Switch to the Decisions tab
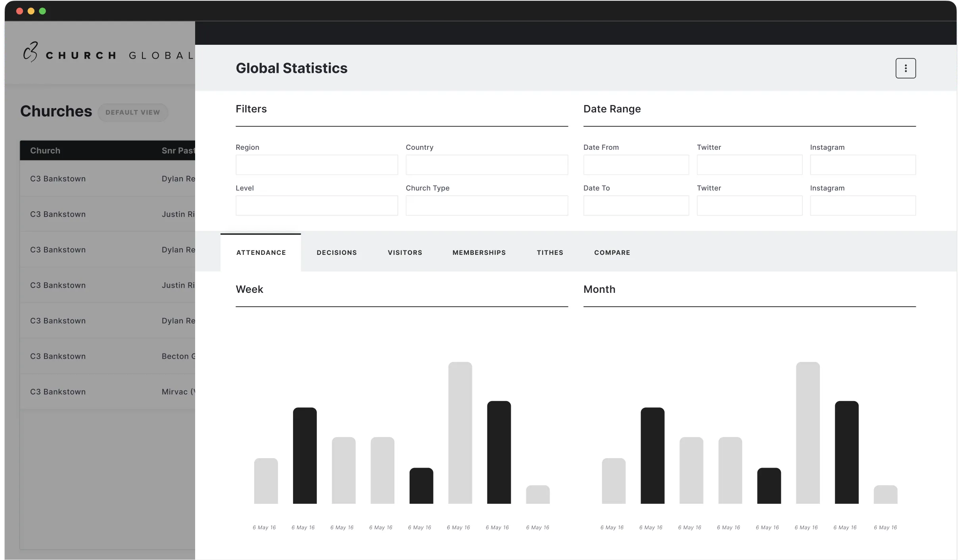This screenshot has height=560, width=961. pyautogui.click(x=336, y=252)
